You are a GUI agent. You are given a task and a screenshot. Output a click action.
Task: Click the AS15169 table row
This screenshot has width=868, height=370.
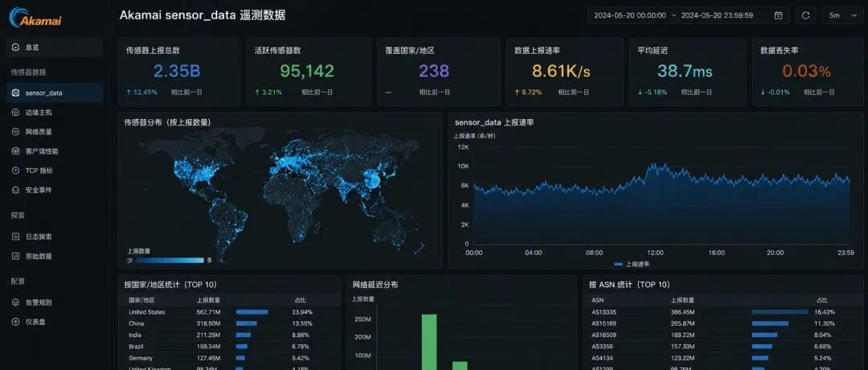point(724,323)
